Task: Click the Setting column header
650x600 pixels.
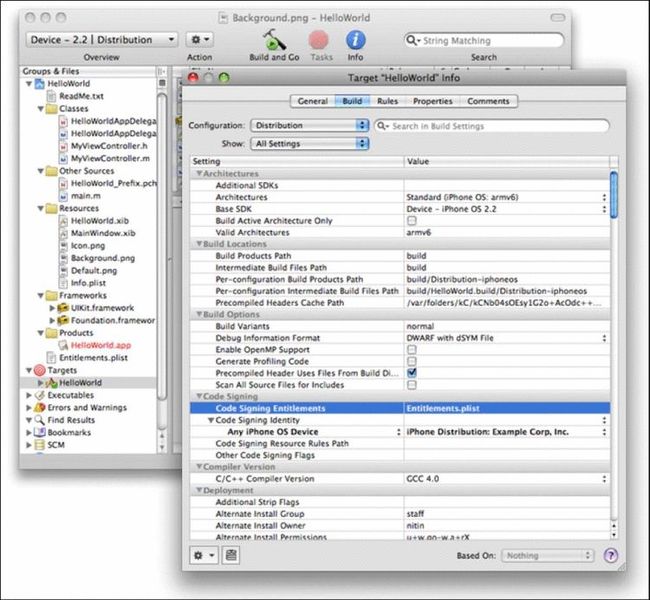Action: click(x=297, y=162)
